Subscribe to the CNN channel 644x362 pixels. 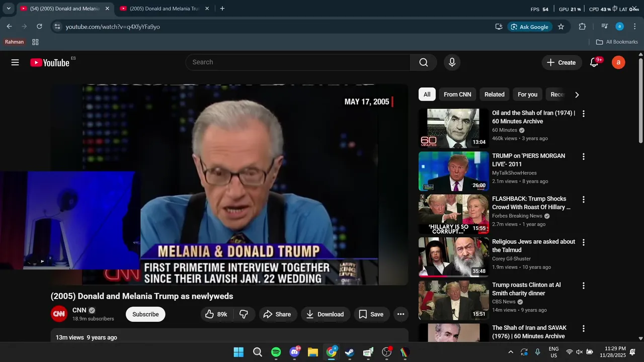tap(145, 314)
